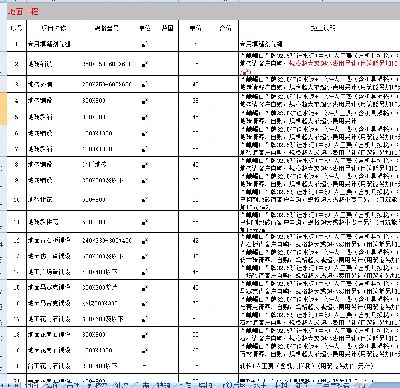
Task: Click the red title text in the gray banner
Action: pyautogui.click(x=23, y=12)
